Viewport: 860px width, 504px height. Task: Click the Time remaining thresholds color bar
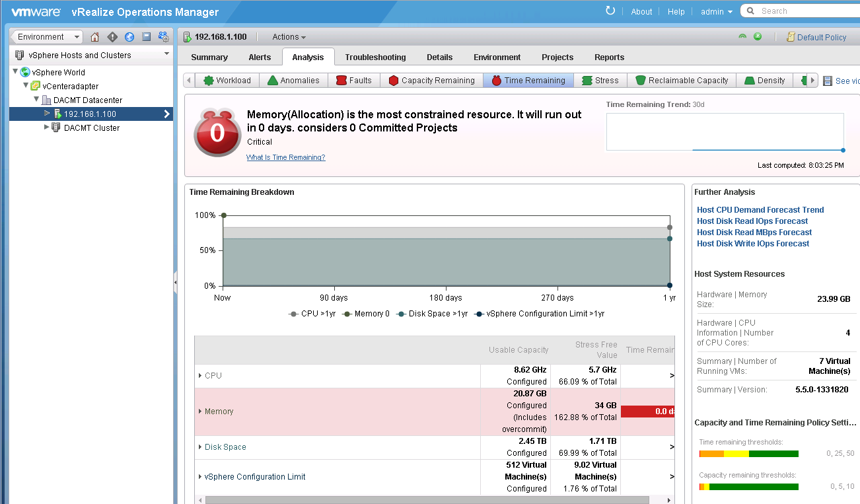coord(748,454)
